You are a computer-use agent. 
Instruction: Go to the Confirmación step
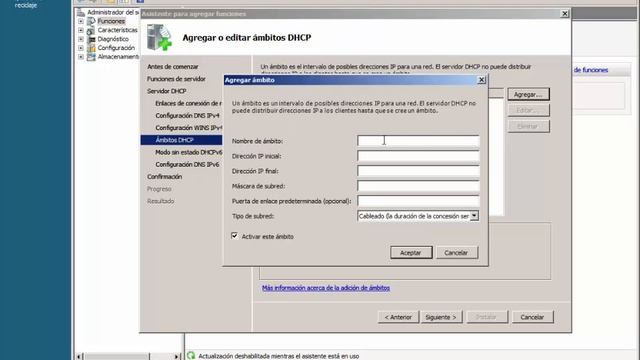coord(164,177)
